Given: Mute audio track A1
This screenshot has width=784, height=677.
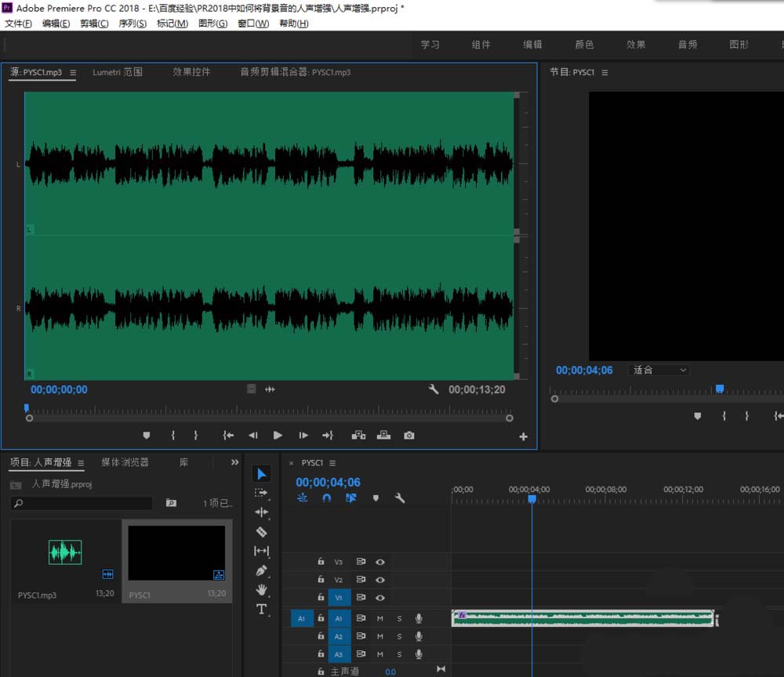Looking at the screenshot, I should [x=380, y=619].
